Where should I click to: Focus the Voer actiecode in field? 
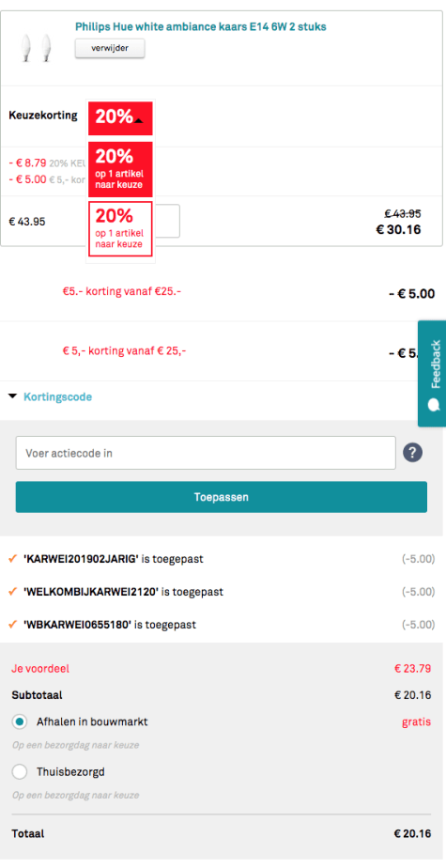pos(206,453)
